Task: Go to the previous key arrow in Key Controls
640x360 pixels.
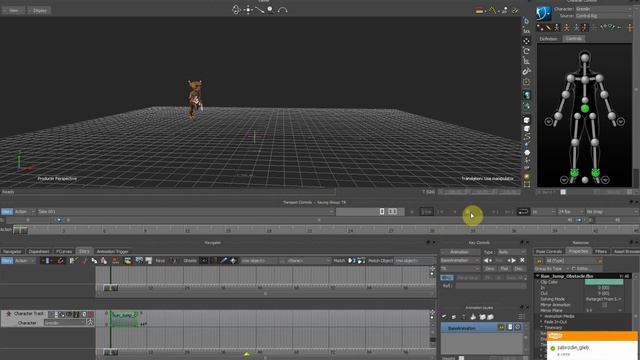Action: click(488, 260)
